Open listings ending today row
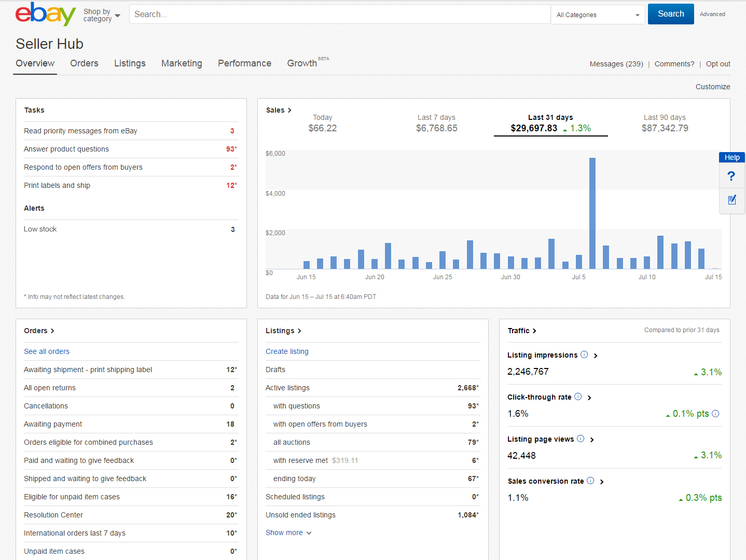 373,479
